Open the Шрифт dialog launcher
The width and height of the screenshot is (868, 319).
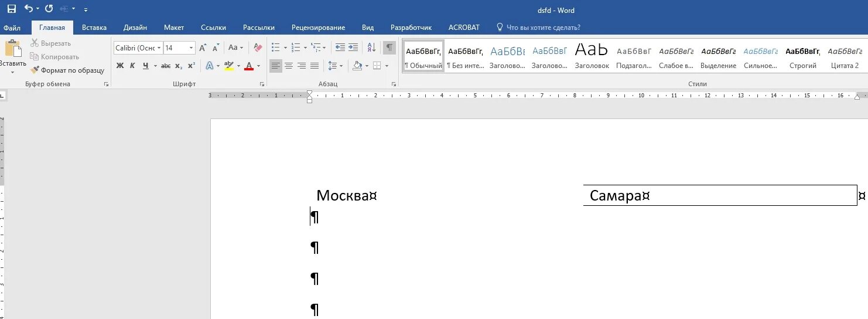[x=262, y=84]
